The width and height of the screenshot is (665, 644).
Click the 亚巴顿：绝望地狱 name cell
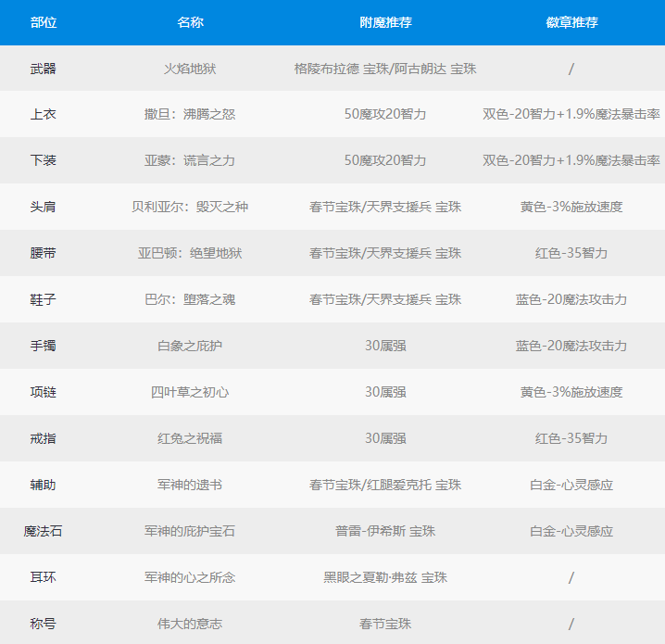190,253
